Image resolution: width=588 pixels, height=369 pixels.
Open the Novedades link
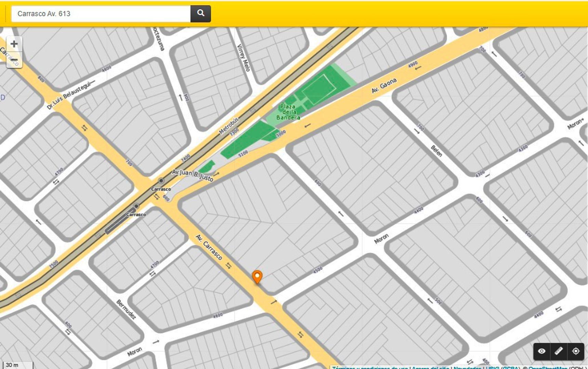pos(467,368)
